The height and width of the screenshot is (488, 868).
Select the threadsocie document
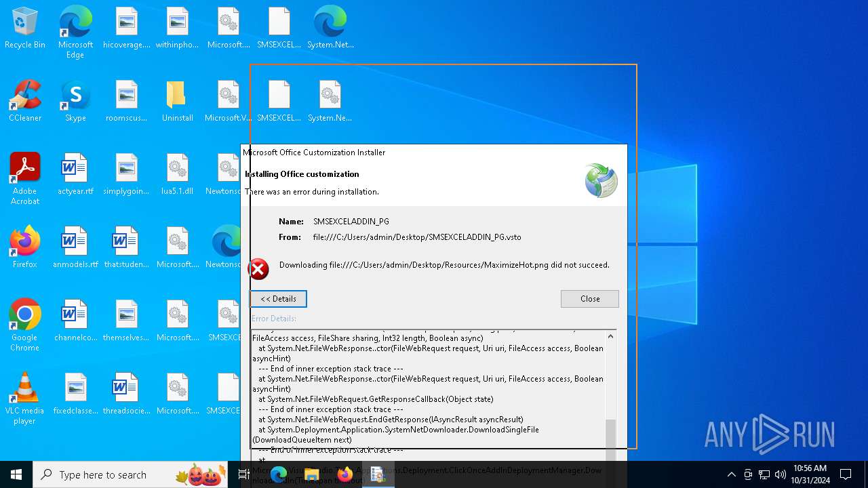(x=127, y=394)
